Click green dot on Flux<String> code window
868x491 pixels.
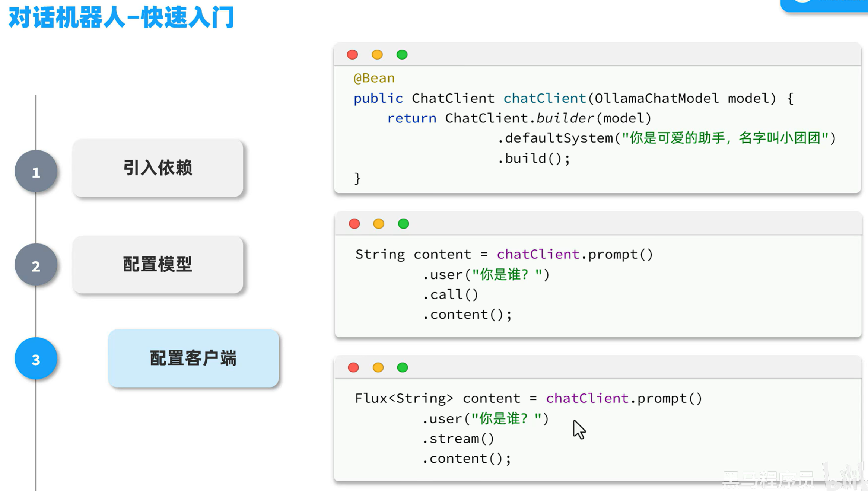(x=403, y=367)
